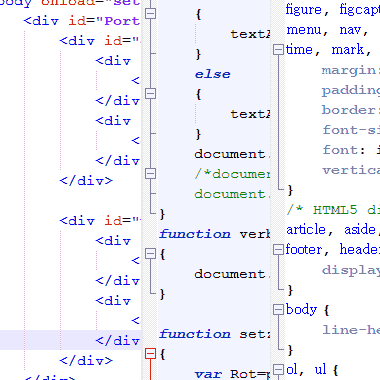Click the 'display' property in CSS pane
Image resolution: width=380 pixels, height=380 pixels.
[351, 270]
